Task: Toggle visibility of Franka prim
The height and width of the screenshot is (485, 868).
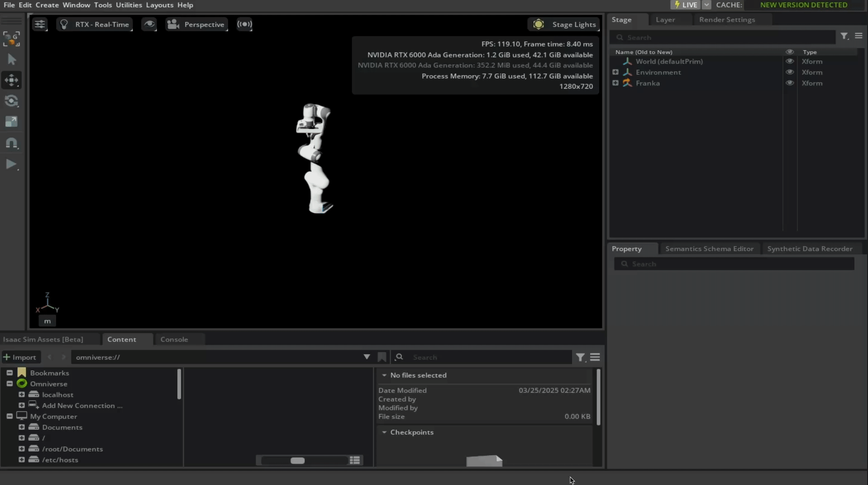Action: click(x=790, y=83)
